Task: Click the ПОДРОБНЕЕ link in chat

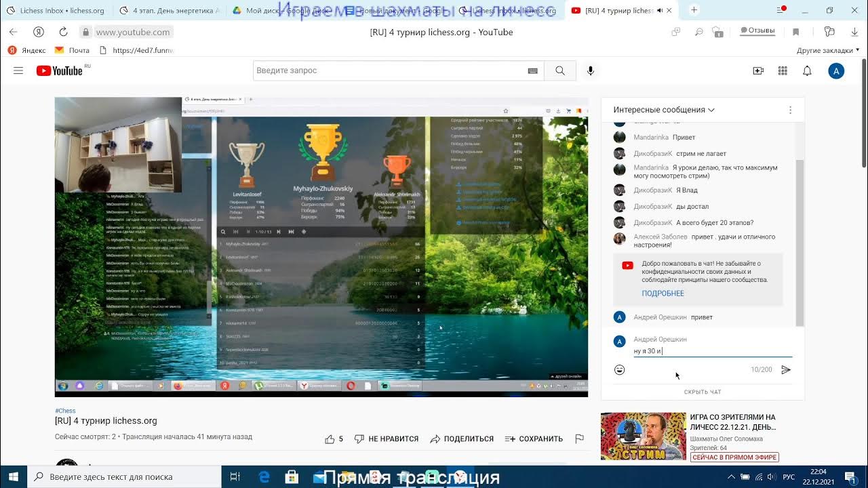Action: tap(663, 293)
